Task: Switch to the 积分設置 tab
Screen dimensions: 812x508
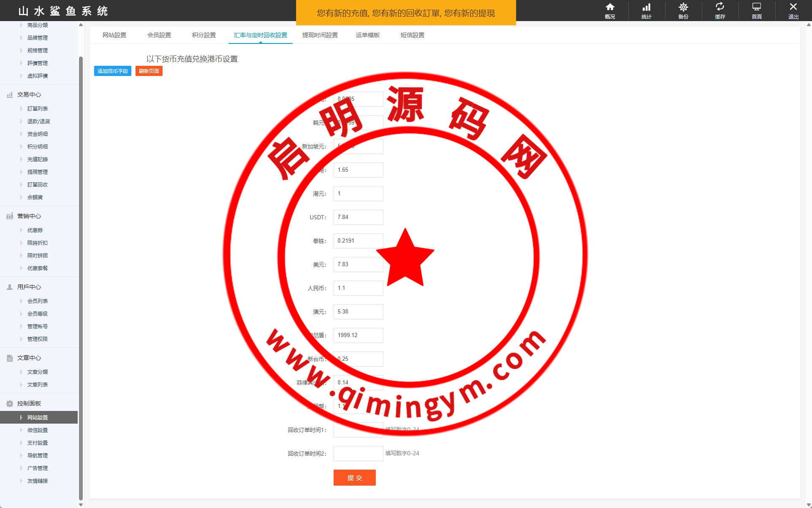Action: tap(204, 35)
